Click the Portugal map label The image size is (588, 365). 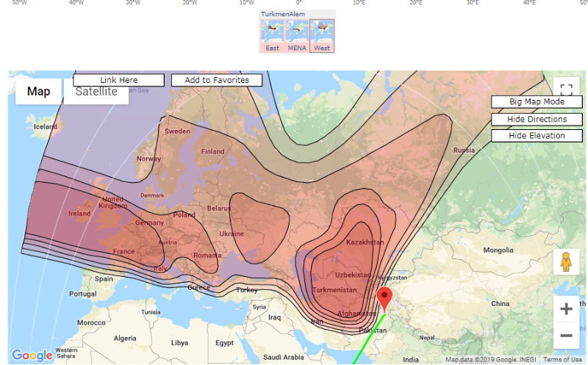pos(82,294)
